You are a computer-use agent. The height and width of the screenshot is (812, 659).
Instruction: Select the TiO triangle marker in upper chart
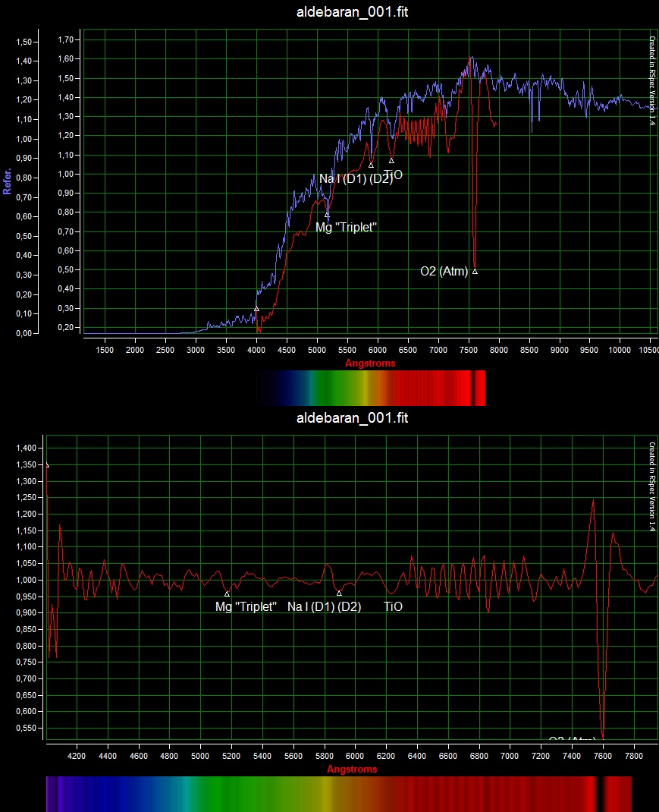pos(391,161)
